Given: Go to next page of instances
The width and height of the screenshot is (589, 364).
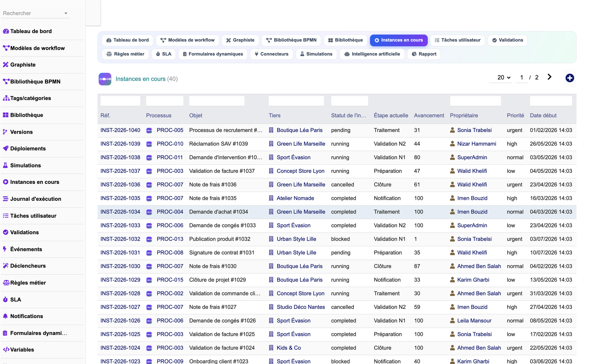Looking at the screenshot, I should (x=549, y=77).
